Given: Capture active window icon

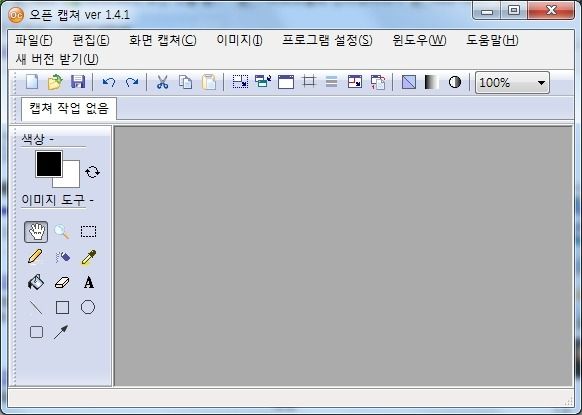Looking at the screenshot, I should tap(286, 82).
